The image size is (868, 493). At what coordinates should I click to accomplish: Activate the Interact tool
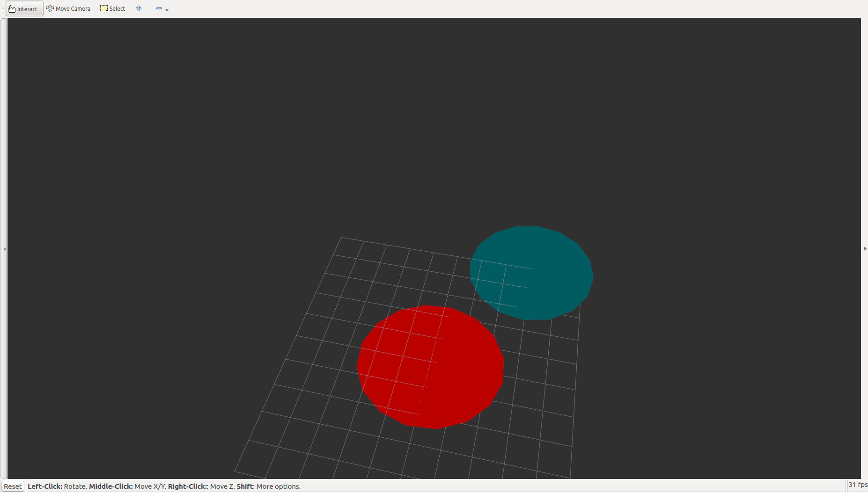click(23, 9)
